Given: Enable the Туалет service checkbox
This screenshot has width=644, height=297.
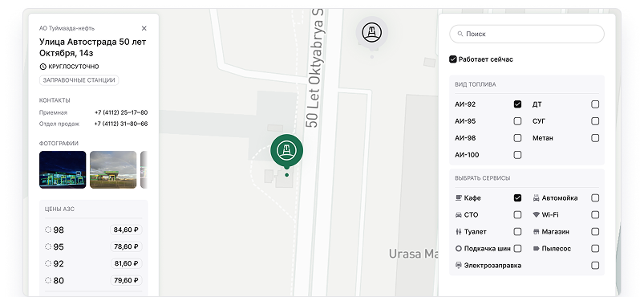Looking at the screenshot, I should (x=517, y=232).
